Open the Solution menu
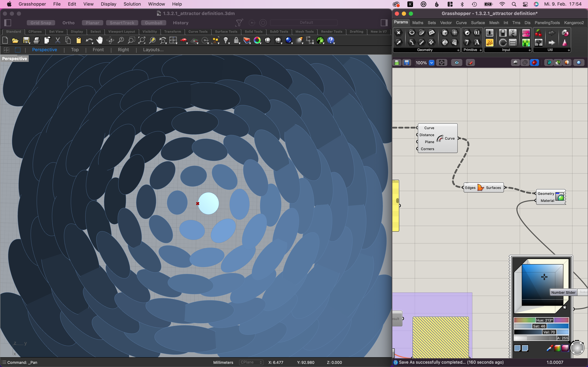The height and width of the screenshot is (367, 588). pos(132,4)
